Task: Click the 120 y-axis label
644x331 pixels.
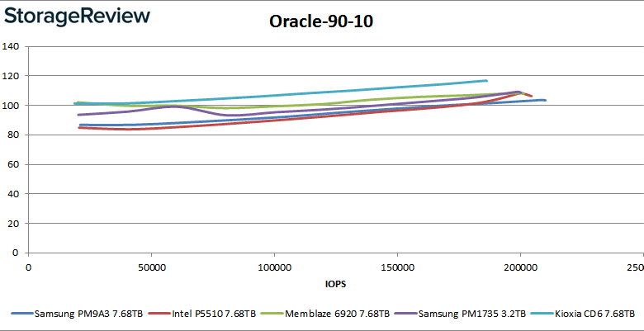Action: [x=11, y=76]
